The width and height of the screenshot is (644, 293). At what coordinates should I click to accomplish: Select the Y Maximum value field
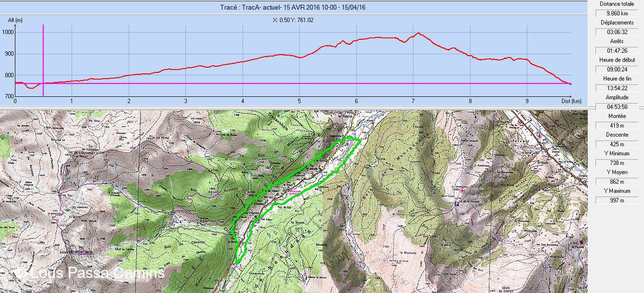tap(616, 200)
